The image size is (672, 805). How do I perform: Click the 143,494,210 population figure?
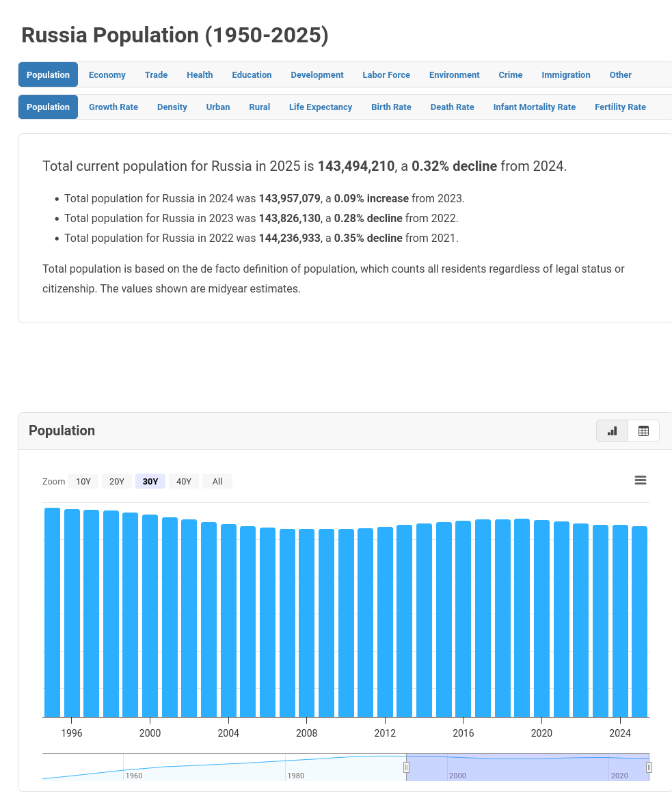[356, 166]
